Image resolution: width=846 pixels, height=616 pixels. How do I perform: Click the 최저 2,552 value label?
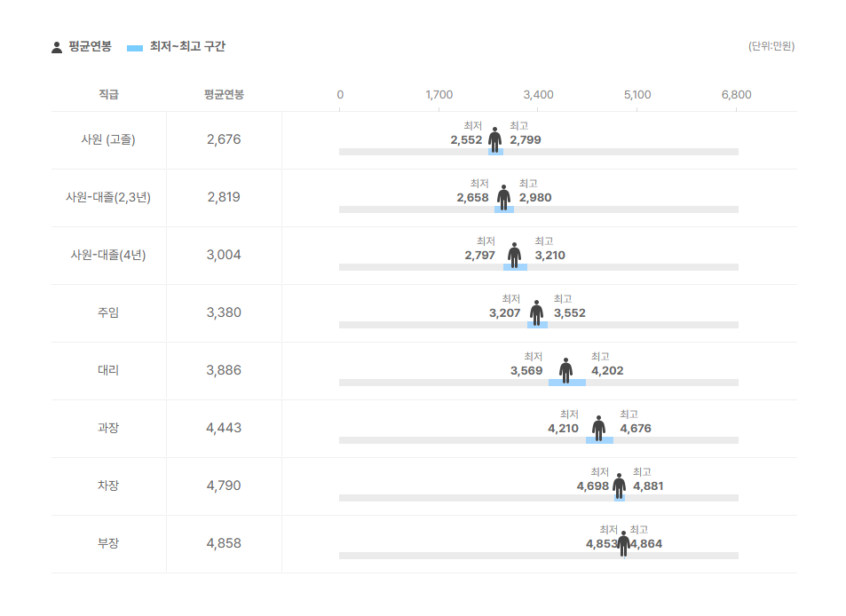tap(466, 139)
